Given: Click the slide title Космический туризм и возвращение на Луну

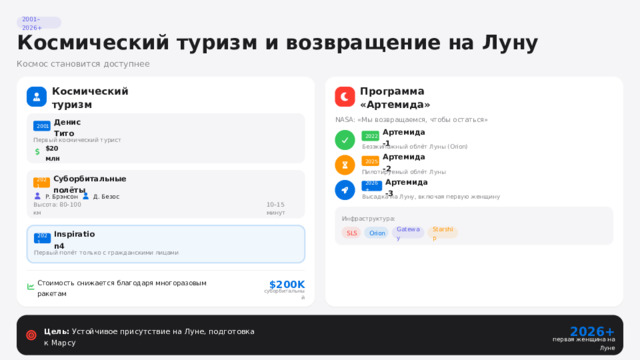Looking at the screenshot, I should click(x=278, y=42).
